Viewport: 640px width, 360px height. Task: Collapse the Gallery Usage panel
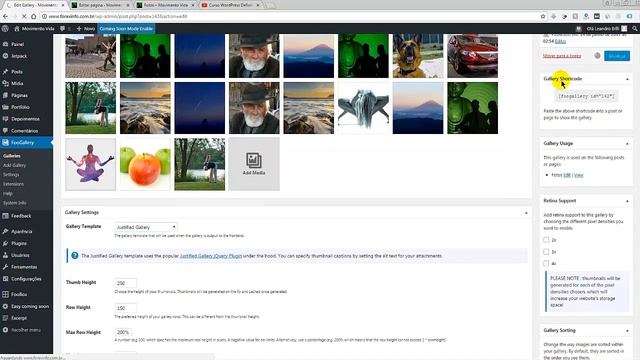pos(627,144)
